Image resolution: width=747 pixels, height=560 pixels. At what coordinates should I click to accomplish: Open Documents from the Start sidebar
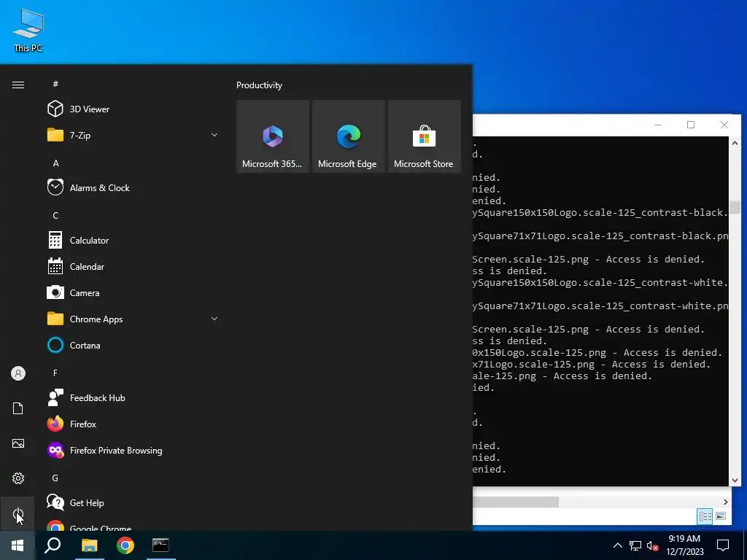[18, 408]
